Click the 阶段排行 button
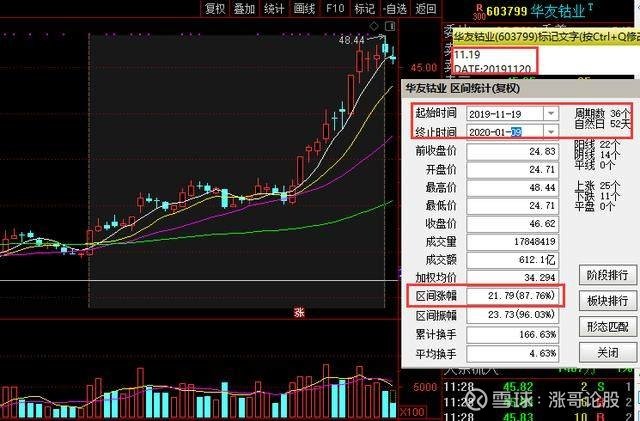Image resolution: width=640 pixels, height=421 pixels. (606, 275)
